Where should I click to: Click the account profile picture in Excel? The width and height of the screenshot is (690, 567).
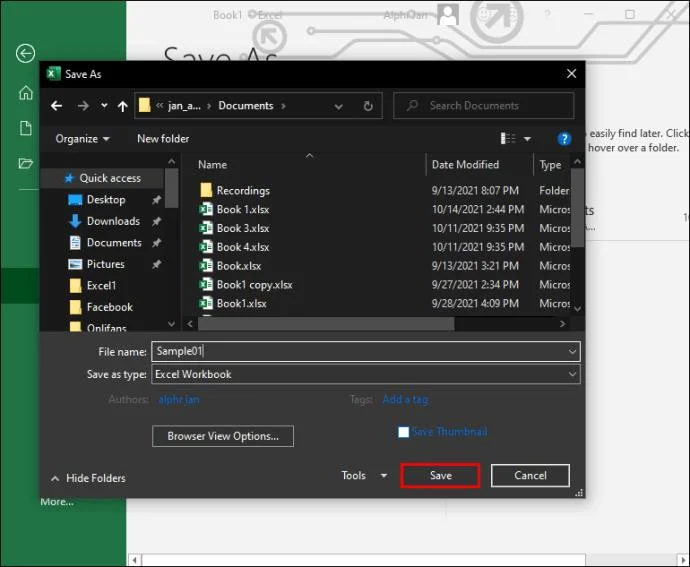(x=448, y=15)
